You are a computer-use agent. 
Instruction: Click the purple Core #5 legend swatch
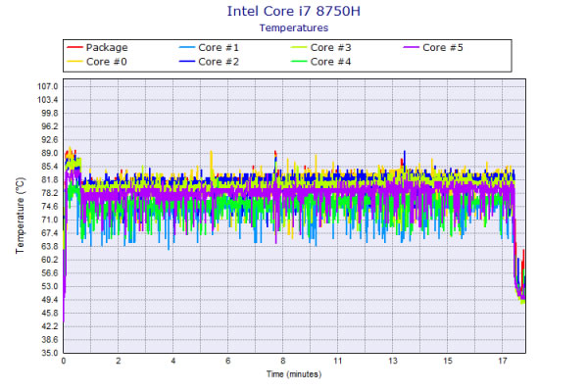411,48
